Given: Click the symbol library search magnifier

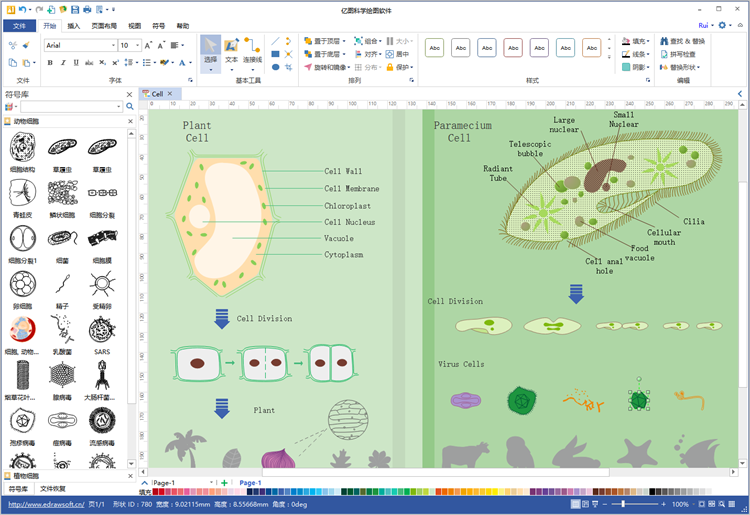Looking at the screenshot, I should pos(129,106).
